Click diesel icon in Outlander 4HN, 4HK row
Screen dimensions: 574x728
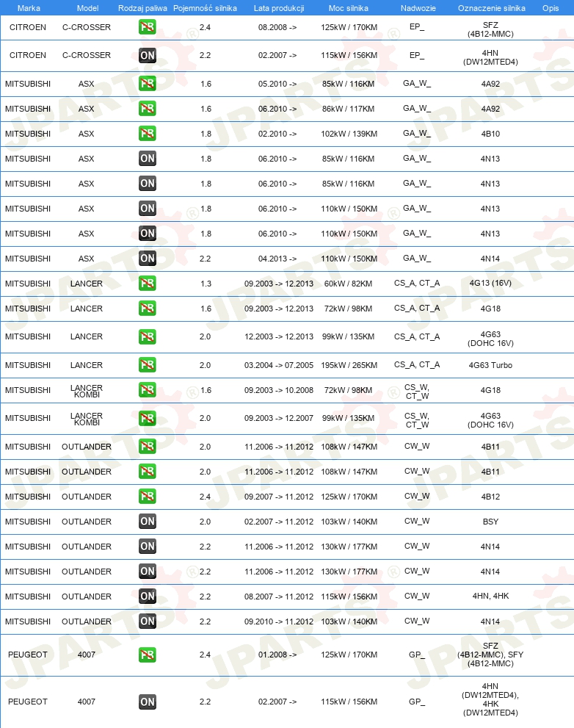pyautogui.click(x=147, y=597)
